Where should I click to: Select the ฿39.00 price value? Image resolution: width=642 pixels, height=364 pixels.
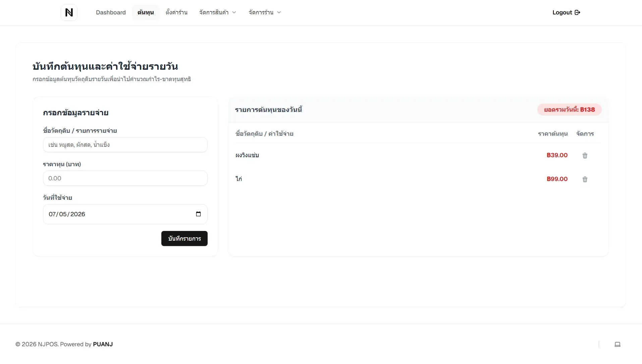[557, 155]
